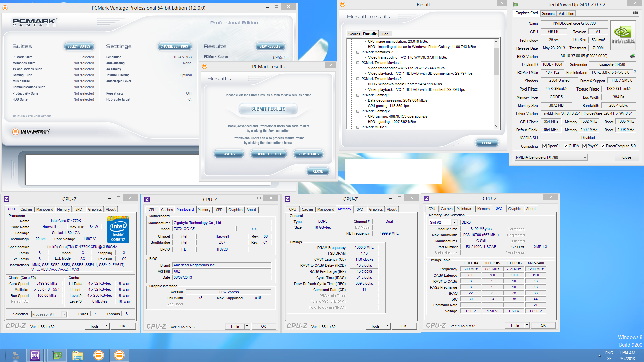Click the Intel Core i7 badge in CPU-Z
Image resolution: width=644 pixels, height=362 pixels.
118,230
